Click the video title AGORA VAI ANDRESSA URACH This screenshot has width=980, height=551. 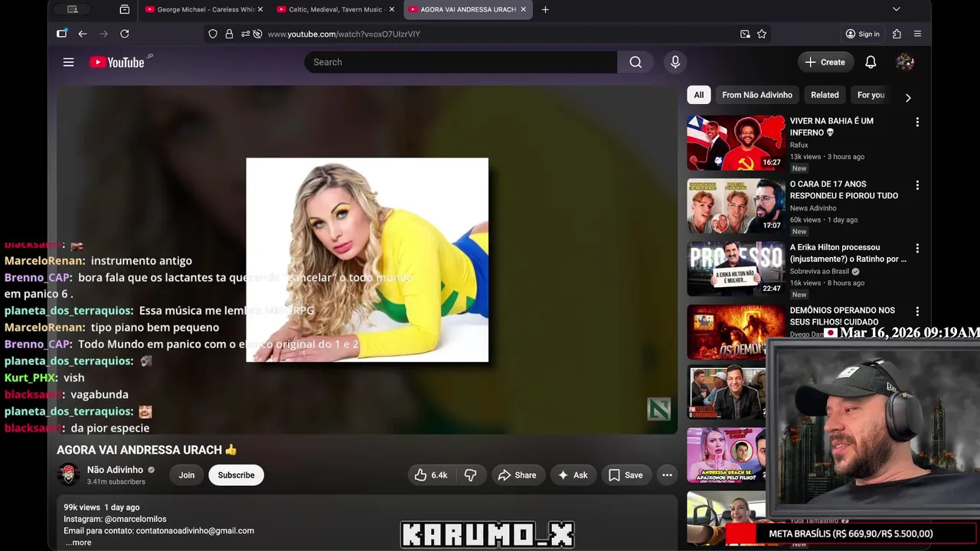point(147,450)
